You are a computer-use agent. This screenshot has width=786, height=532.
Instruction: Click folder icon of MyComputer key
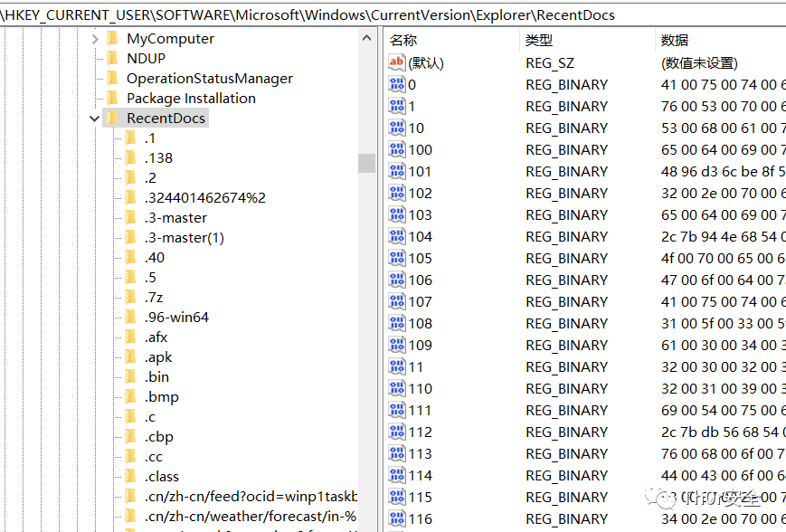point(113,39)
